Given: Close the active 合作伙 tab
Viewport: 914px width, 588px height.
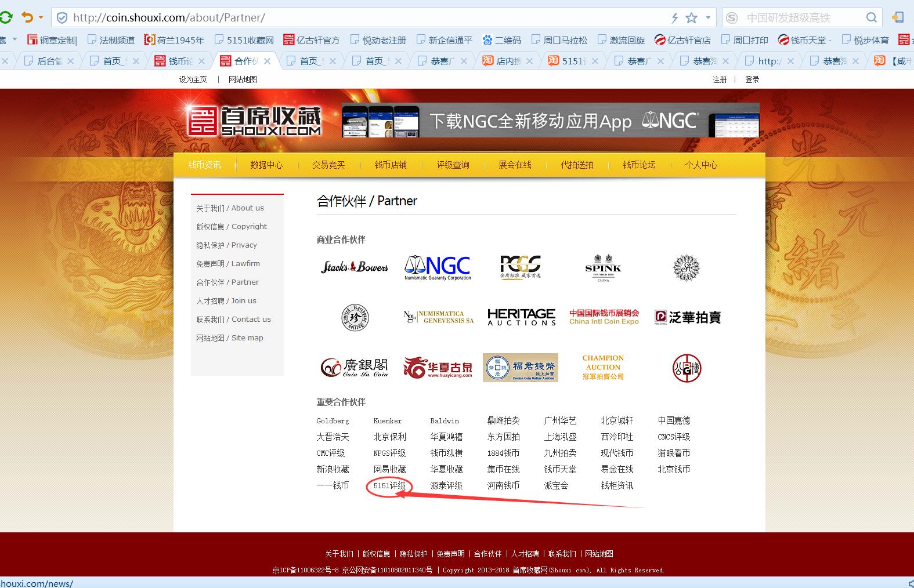Looking at the screenshot, I should [267, 61].
